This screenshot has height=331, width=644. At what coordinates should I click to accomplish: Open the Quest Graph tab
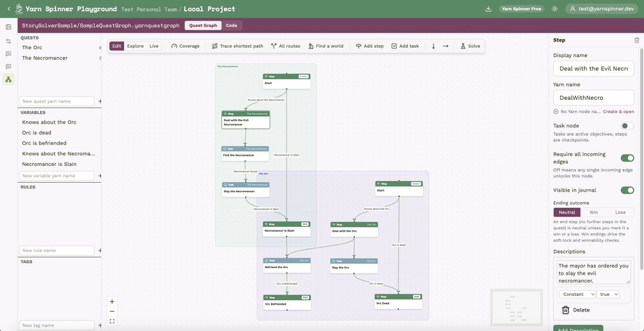click(203, 25)
